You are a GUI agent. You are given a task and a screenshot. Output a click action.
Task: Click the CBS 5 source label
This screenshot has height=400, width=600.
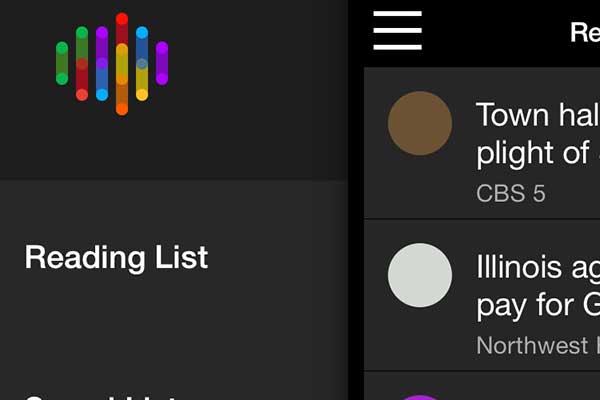pos(510,193)
